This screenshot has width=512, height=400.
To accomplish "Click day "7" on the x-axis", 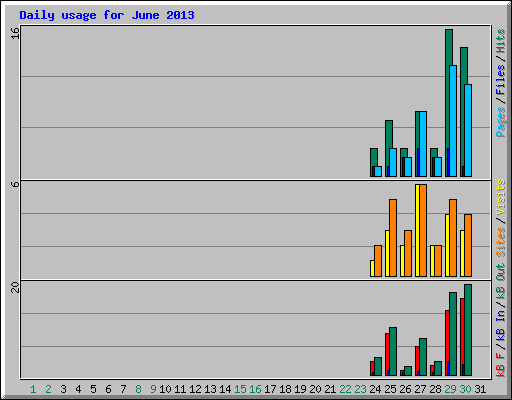I will (123, 389).
